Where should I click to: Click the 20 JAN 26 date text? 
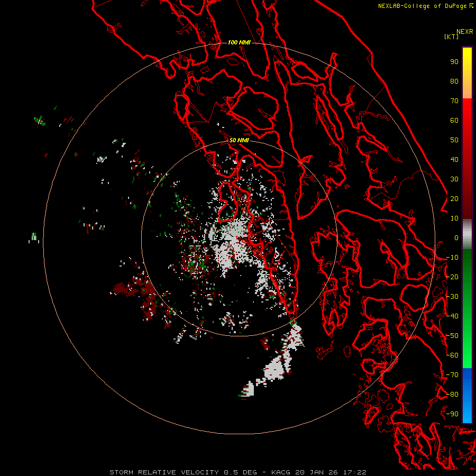point(316,472)
